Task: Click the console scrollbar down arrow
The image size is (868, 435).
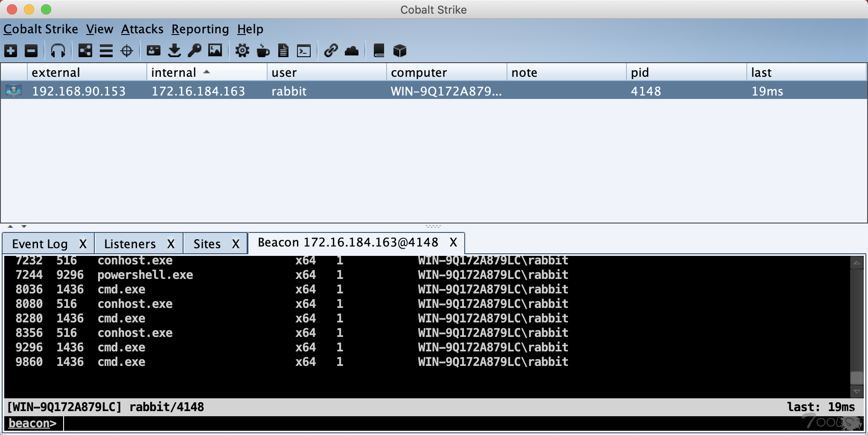Action: [856, 391]
